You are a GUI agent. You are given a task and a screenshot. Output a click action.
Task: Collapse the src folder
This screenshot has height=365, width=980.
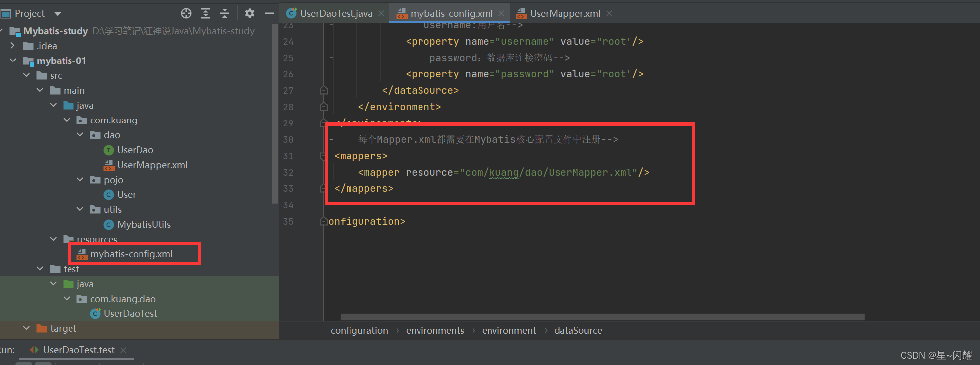(x=26, y=75)
